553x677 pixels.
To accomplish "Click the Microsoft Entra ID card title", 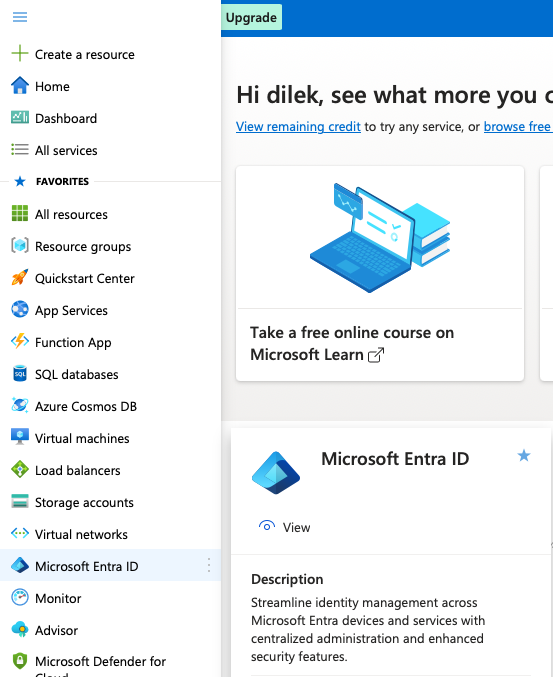I will pos(395,459).
